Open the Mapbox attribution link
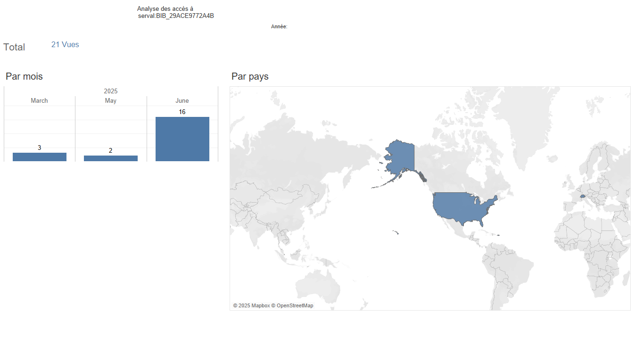Screen dimensions: 644x362 coord(251,306)
